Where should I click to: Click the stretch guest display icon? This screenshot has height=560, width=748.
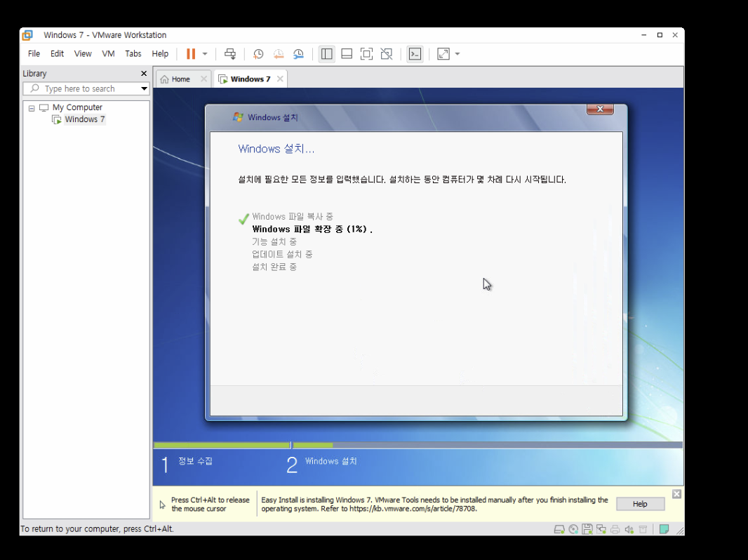pyautogui.click(x=443, y=54)
